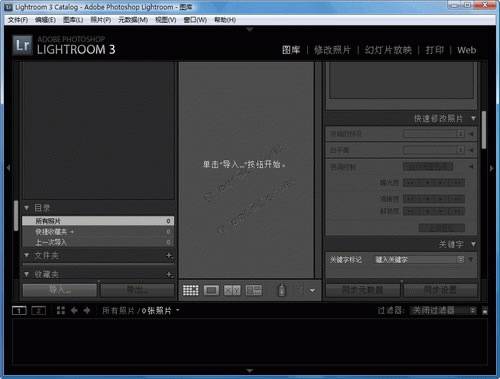Open the 编辑(E) menu

tap(46, 20)
